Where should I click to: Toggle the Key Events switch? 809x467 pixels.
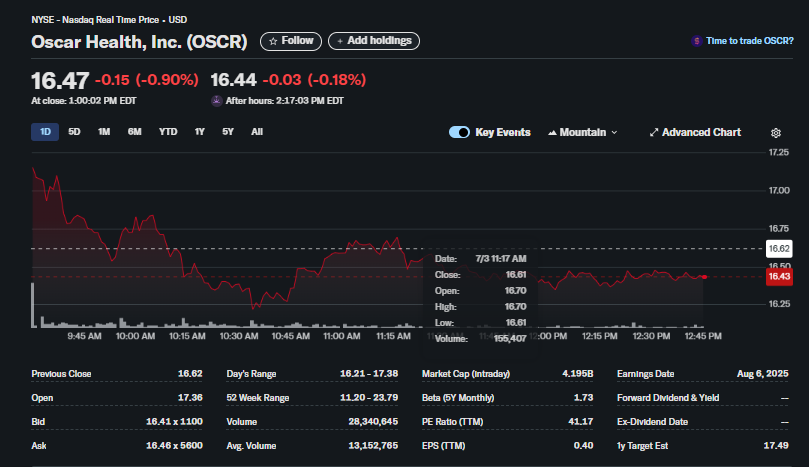coord(459,132)
